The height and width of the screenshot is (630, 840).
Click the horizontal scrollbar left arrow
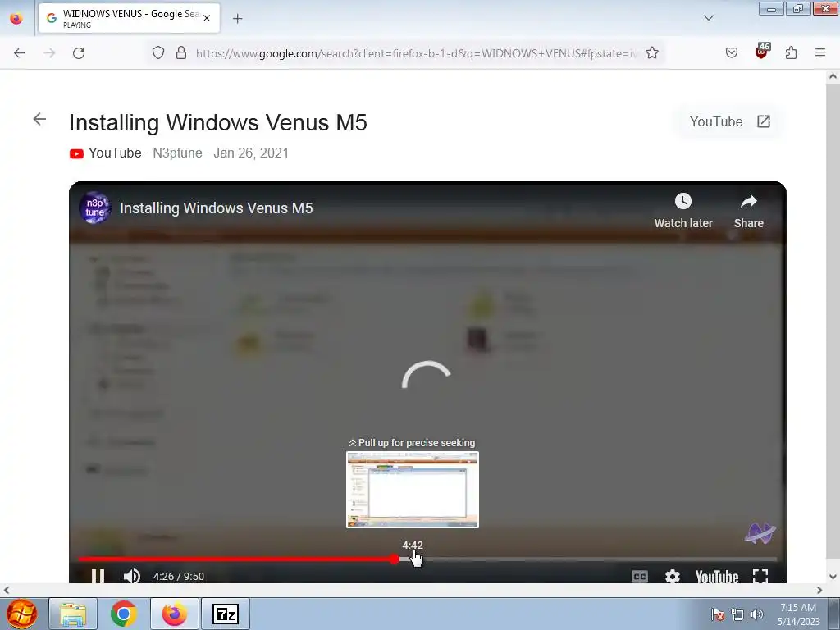click(7, 590)
